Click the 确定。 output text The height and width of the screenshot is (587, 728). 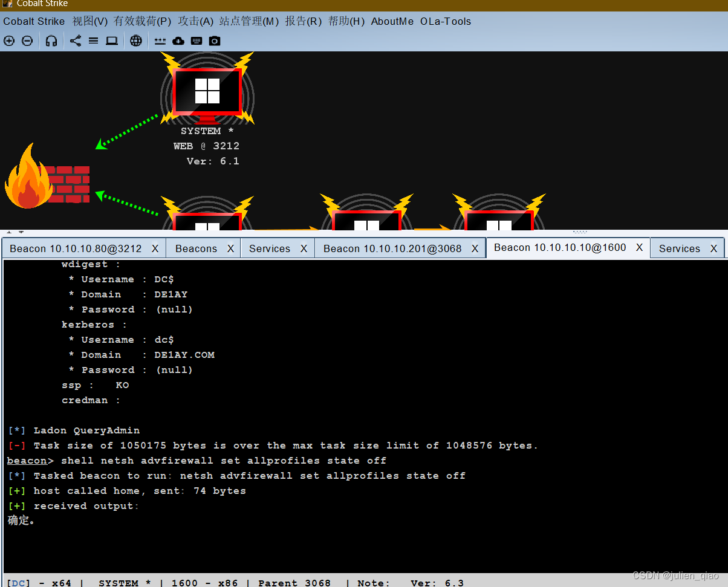[22, 521]
